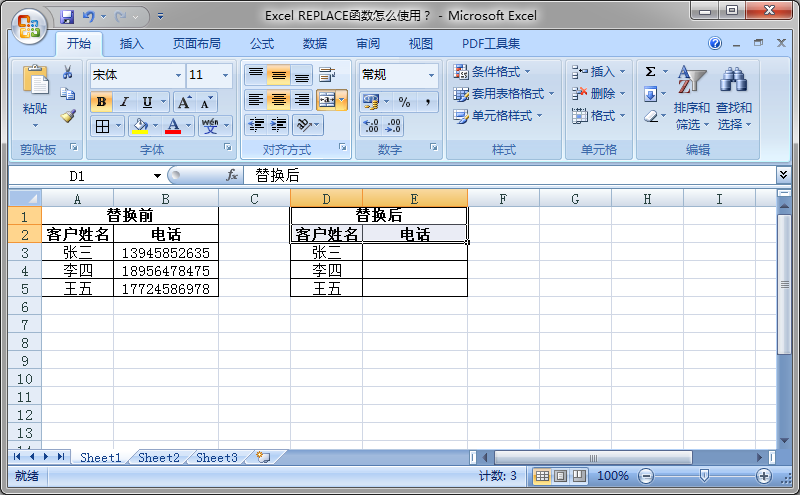Toggle Italic formatting
The image size is (800, 495).
pyautogui.click(x=124, y=102)
